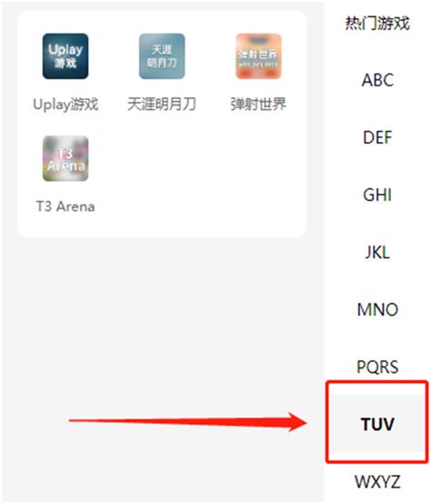Click the highlighted TUV group
Viewport: 431px width, 504px height.
coord(377,424)
